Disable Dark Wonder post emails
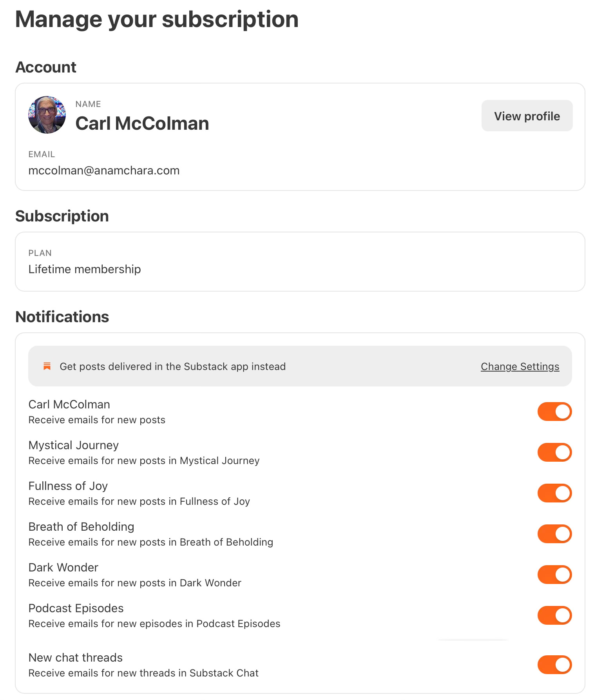This screenshot has height=700, width=594. (x=554, y=575)
